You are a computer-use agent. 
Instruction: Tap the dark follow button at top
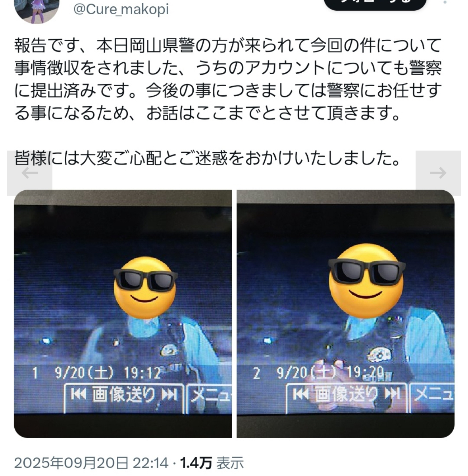[375, 4]
